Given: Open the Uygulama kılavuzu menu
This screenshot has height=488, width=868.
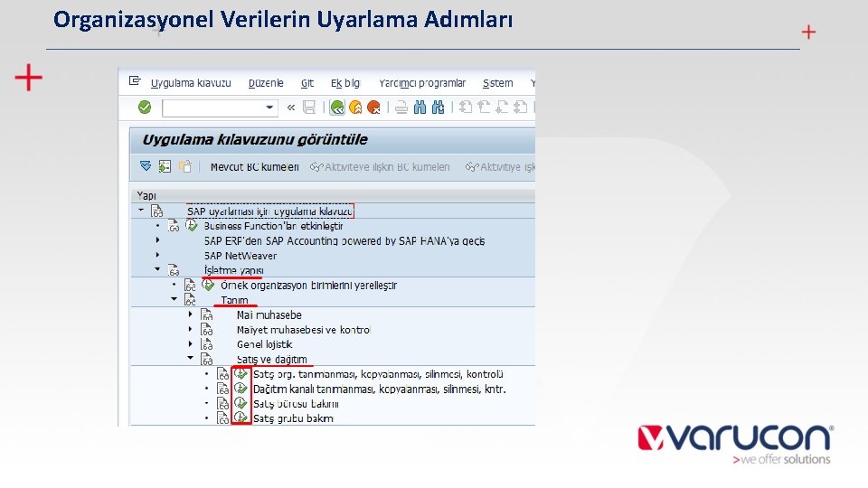Looking at the screenshot, I should (191, 83).
